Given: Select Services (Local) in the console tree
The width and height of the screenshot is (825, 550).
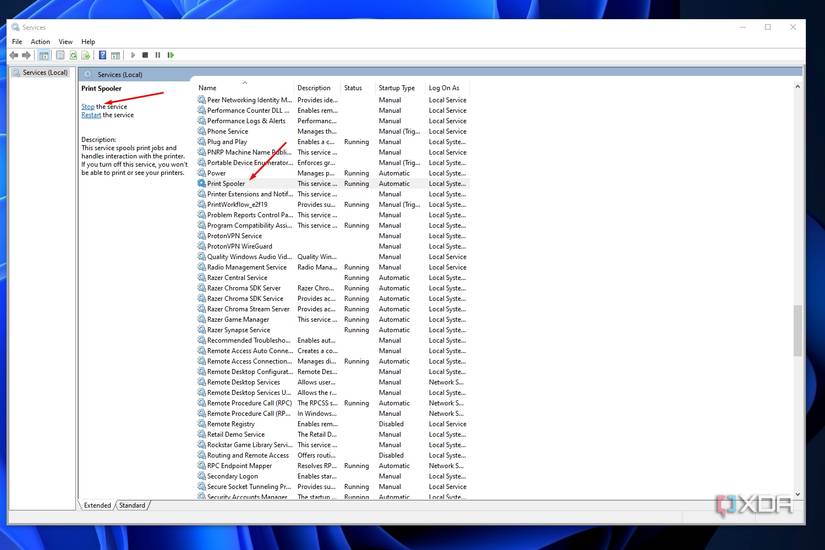Looking at the screenshot, I should (40, 73).
